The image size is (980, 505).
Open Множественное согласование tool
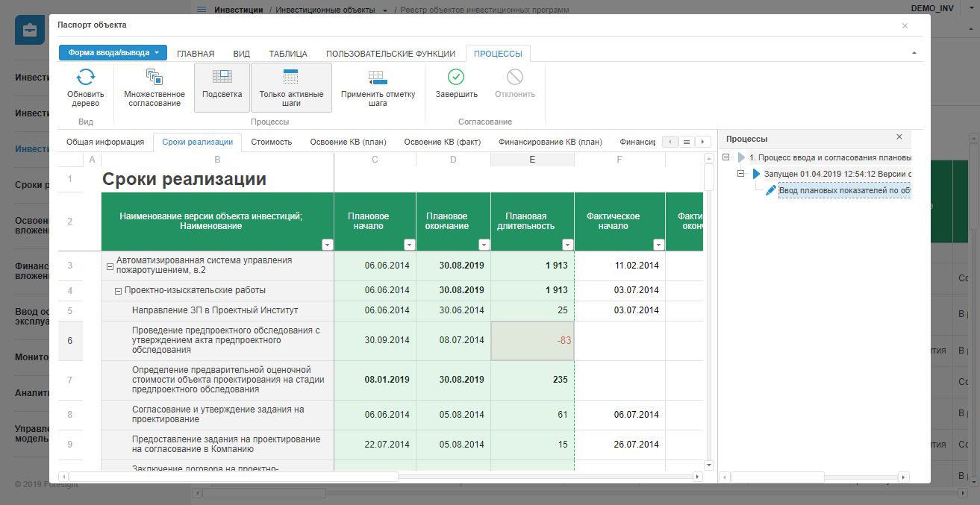click(x=155, y=77)
